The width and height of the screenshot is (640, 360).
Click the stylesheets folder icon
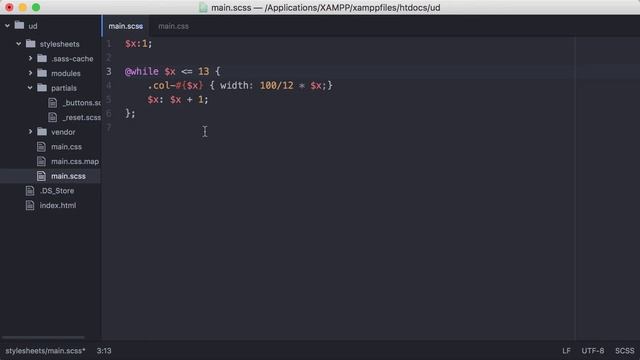31,43
